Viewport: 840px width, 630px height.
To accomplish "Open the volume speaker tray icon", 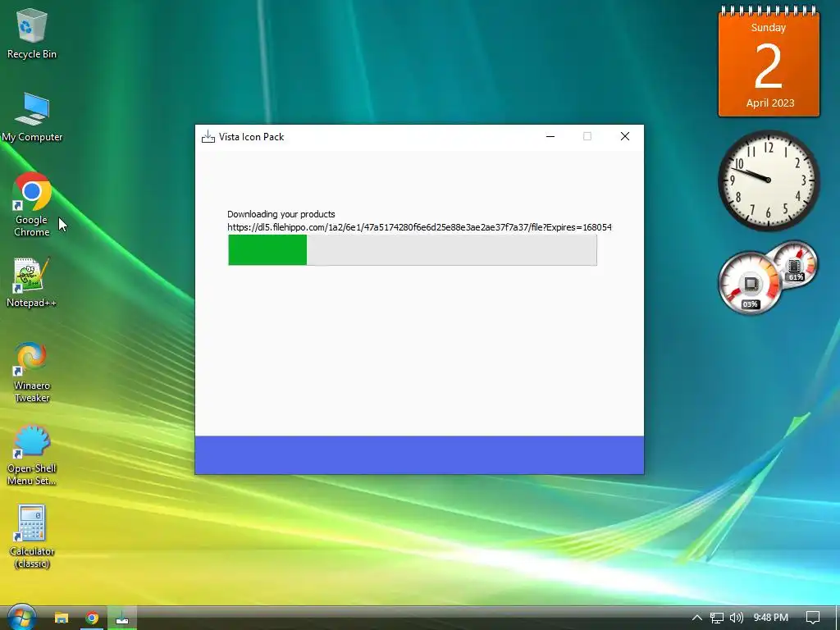I will point(737,618).
